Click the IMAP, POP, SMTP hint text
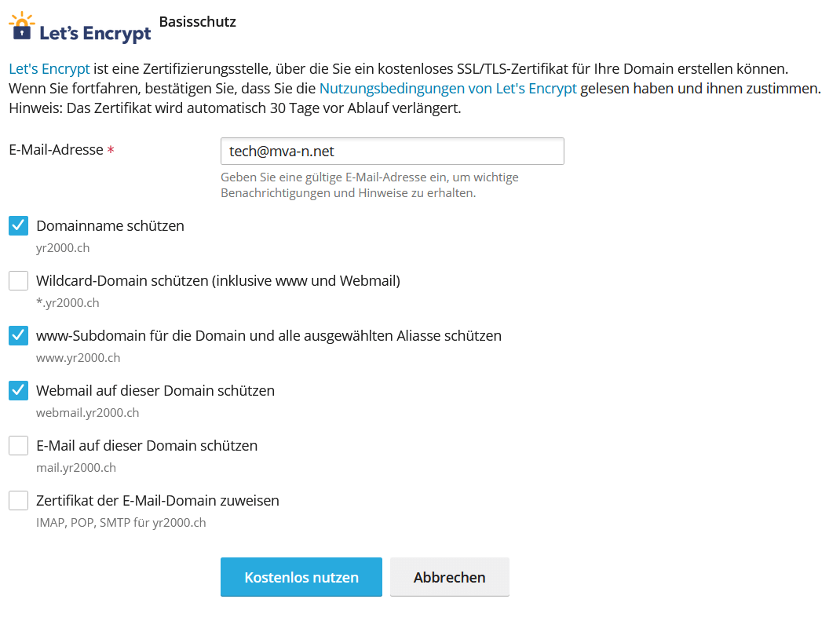The height and width of the screenshot is (632, 840). 121,523
